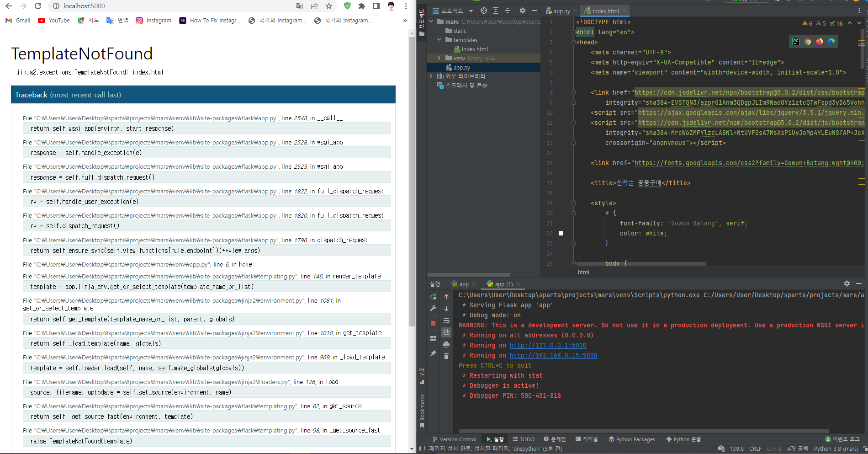Select index.html in the project tree
The image size is (868, 454).
[471, 49]
